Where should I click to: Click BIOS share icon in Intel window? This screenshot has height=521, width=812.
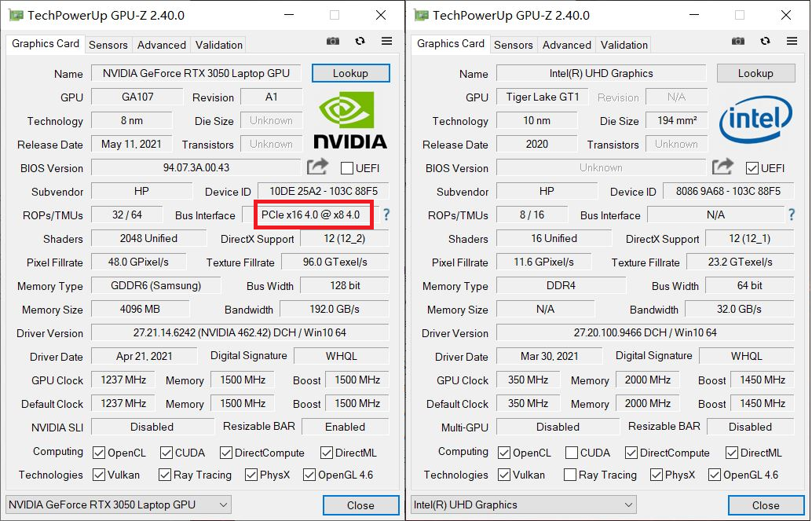click(x=722, y=167)
